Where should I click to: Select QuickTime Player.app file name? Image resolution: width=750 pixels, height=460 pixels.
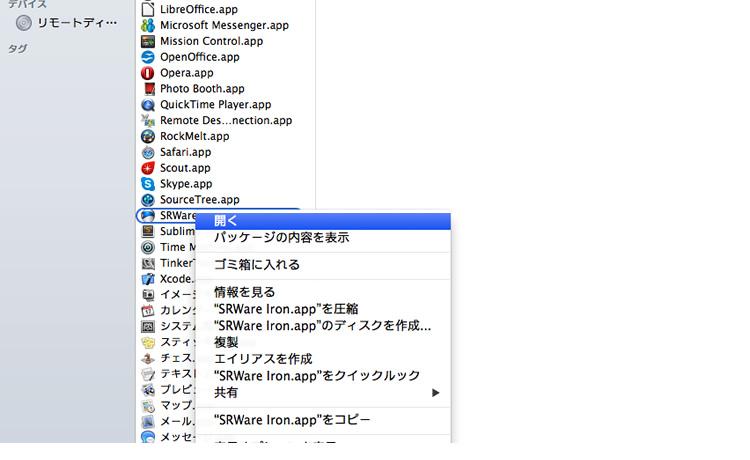(x=215, y=105)
